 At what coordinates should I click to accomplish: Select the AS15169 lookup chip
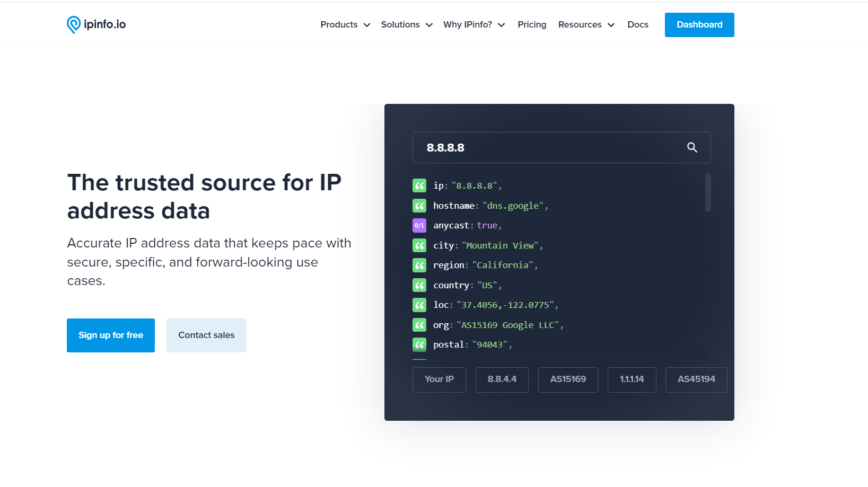[x=568, y=379]
